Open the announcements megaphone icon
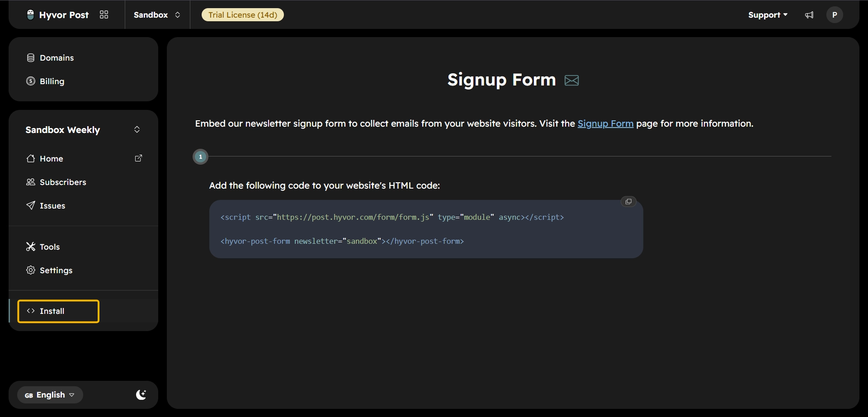 (x=809, y=15)
